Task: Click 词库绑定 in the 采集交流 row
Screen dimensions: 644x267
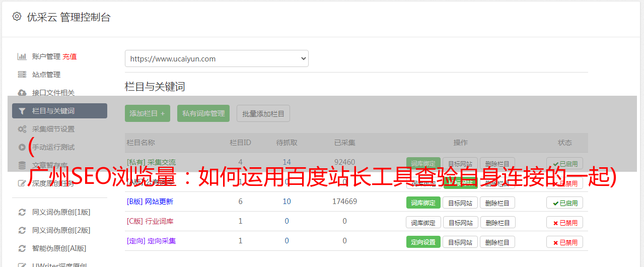Action: [423, 163]
